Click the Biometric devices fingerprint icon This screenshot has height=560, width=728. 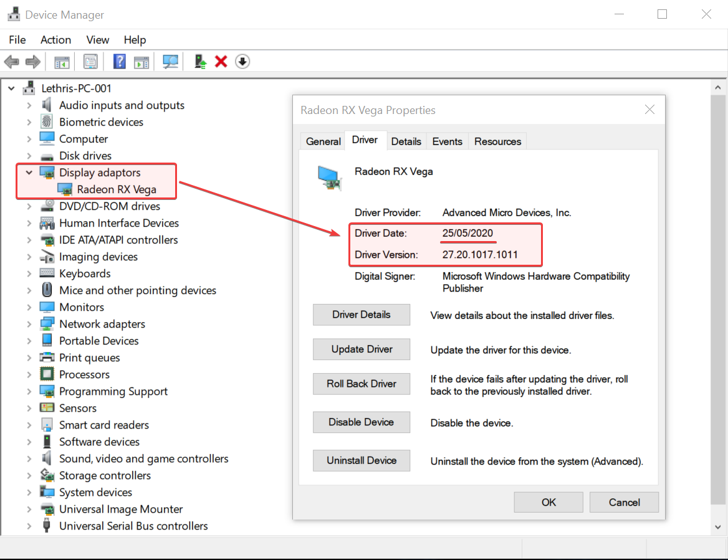click(x=46, y=122)
